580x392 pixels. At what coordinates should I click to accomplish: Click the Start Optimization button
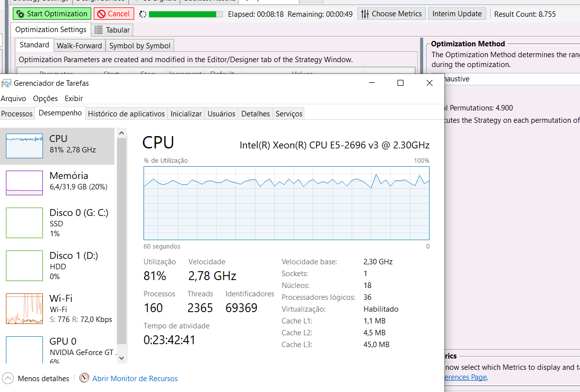(x=52, y=14)
